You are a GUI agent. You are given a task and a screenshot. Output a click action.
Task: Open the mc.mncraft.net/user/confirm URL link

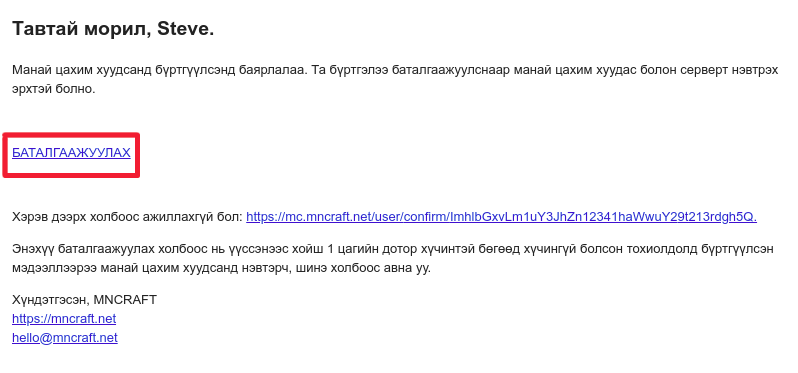pyautogui.click(x=501, y=217)
